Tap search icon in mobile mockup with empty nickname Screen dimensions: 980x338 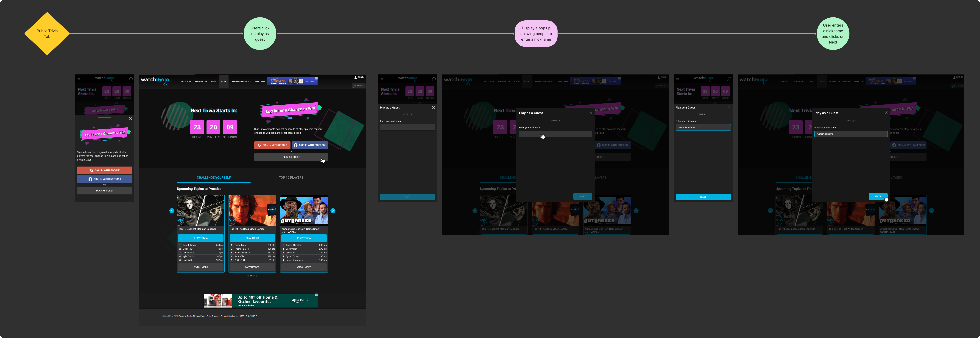[434, 79]
